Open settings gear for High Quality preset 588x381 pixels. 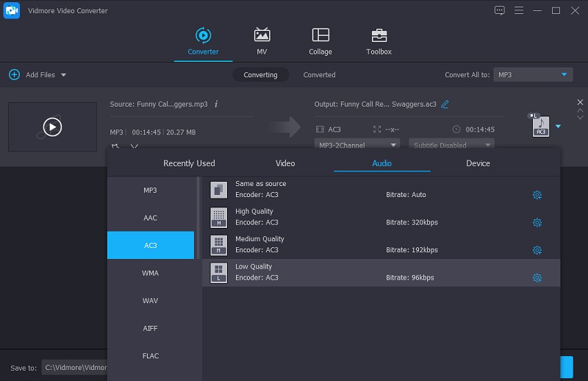[x=537, y=223]
